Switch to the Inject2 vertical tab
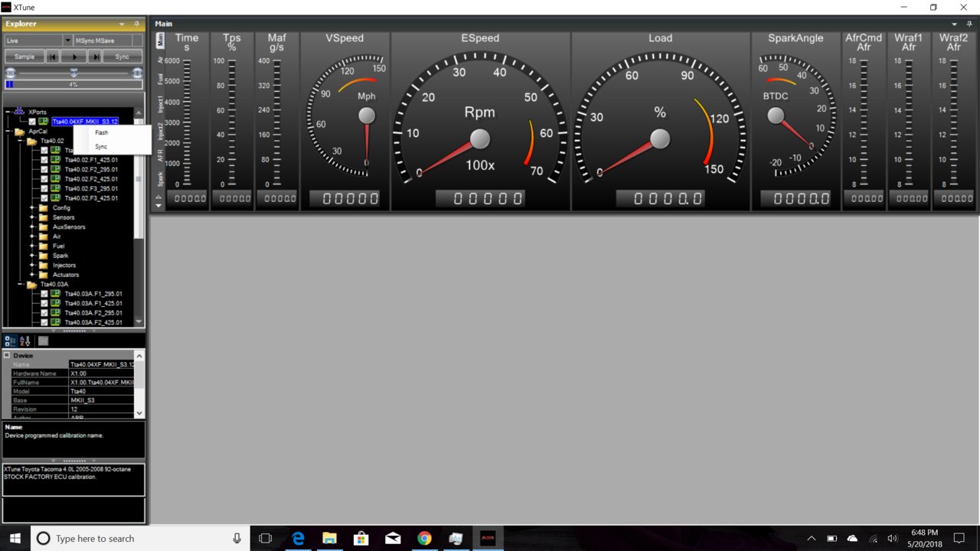Screen dimensions: 980x551 pyautogui.click(x=160, y=130)
